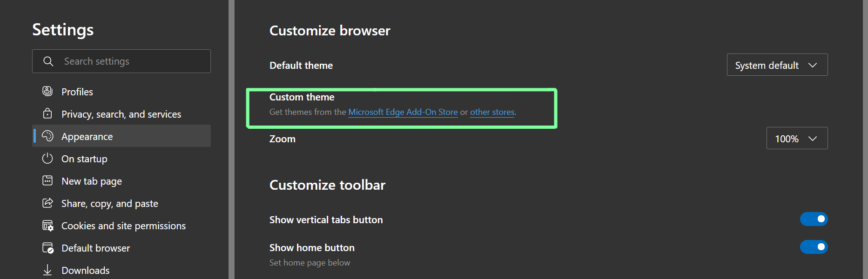Image resolution: width=868 pixels, height=279 pixels.
Task: Turn off the Show home button toggle
Action: tap(814, 247)
